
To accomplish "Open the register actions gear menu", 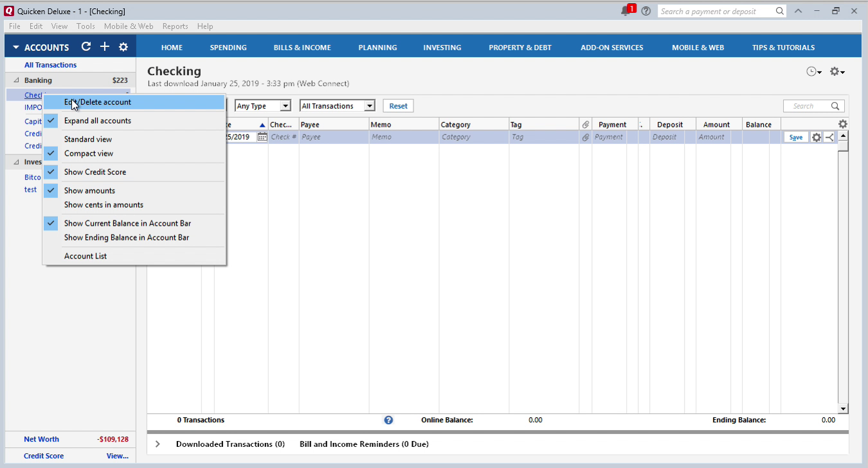I will coord(836,71).
